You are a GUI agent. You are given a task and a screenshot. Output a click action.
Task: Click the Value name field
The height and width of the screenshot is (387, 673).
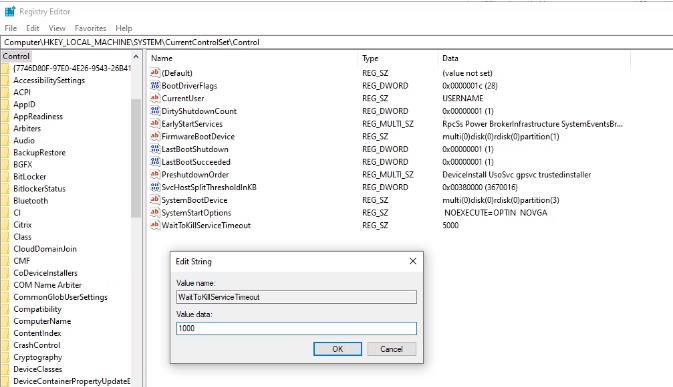click(x=296, y=297)
